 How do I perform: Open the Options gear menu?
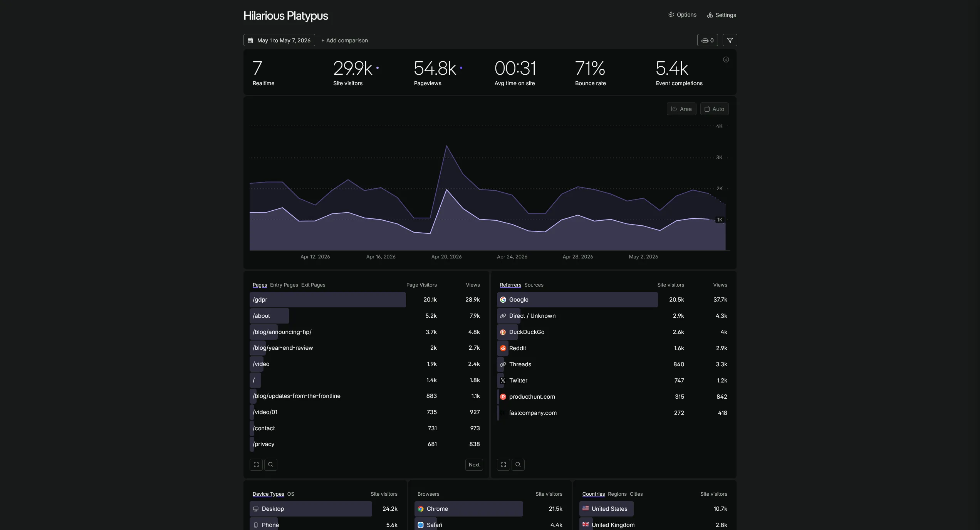[x=682, y=15]
